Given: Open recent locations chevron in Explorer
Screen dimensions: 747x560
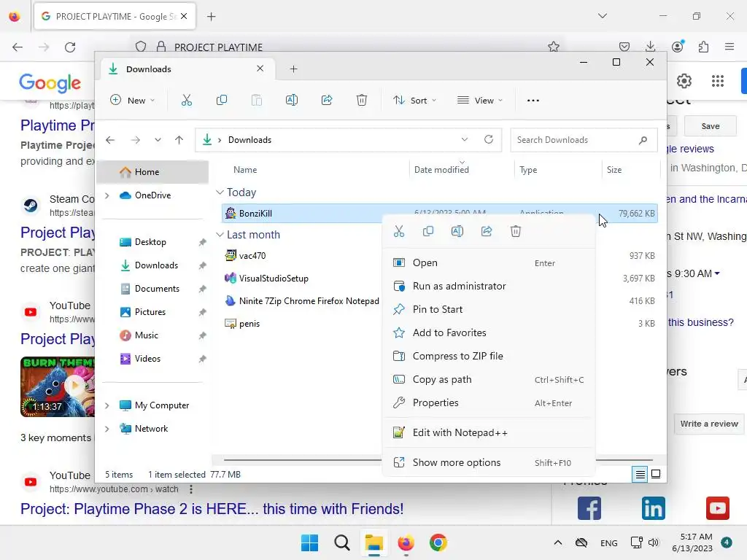Looking at the screenshot, I should point(158,140).
